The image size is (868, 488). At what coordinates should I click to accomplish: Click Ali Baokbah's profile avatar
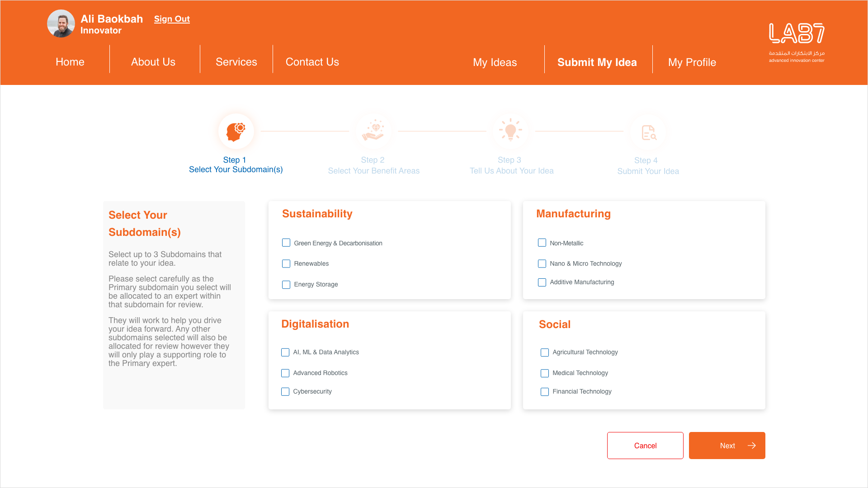(61, 23)
